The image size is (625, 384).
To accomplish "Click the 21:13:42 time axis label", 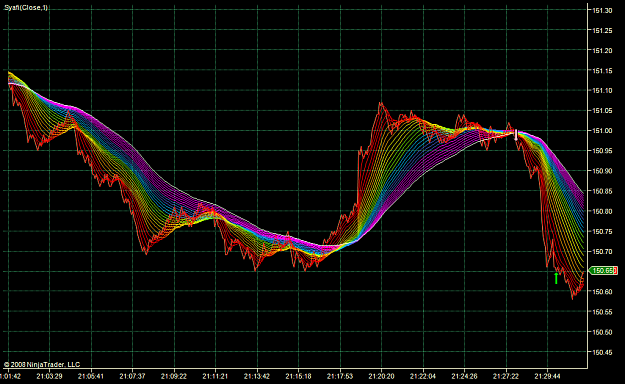I will click(x=257, y=376).
